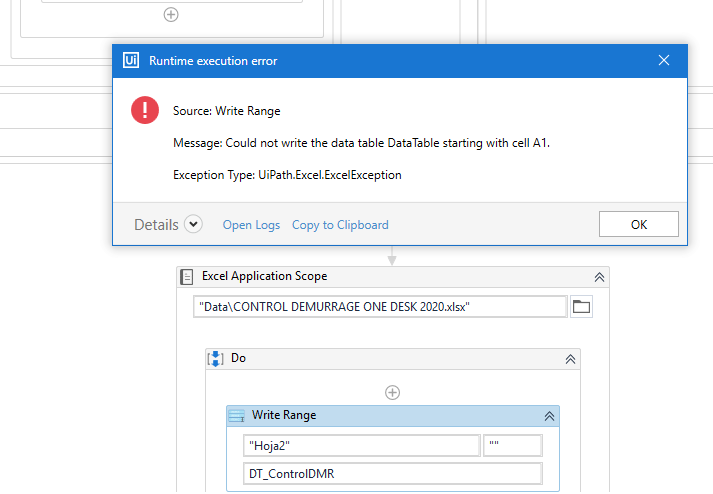Edit the DT_ControlDMR data table field
The height and width of the screenshot is (494, 713).
coord(392,473)
